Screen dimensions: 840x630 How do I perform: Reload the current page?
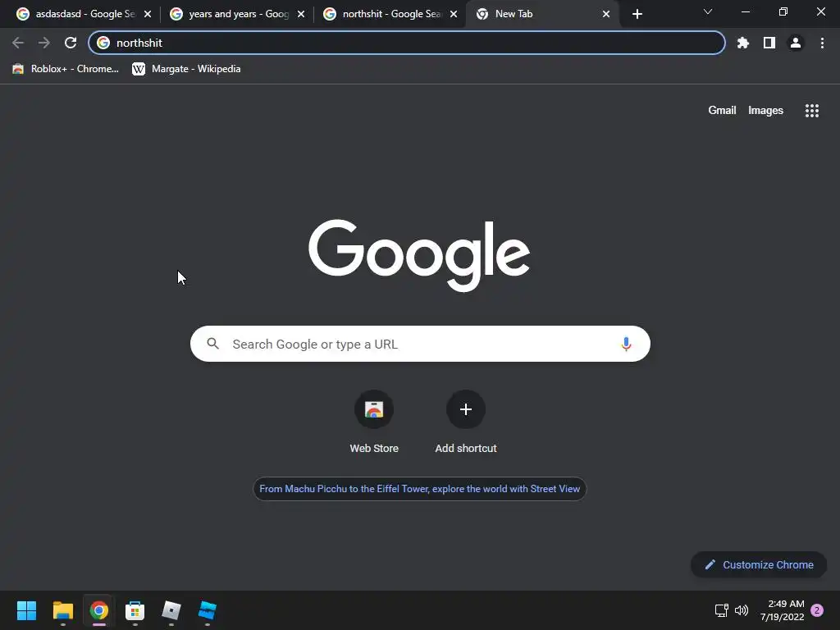[71, 43]
